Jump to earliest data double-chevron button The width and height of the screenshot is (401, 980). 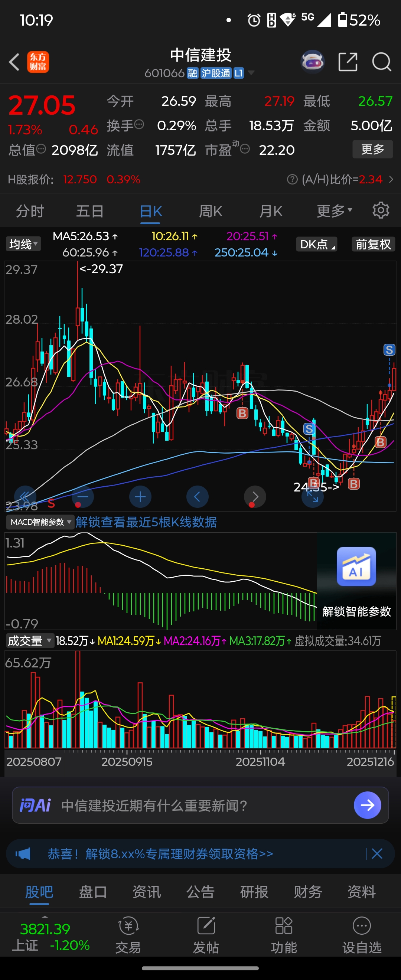click(x=25, y=496)
